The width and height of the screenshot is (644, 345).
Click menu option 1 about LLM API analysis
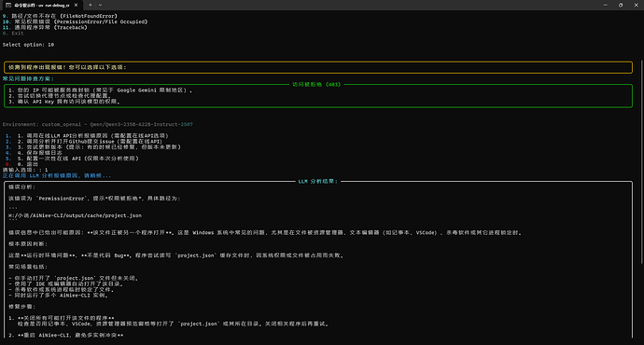pos(87,136)
